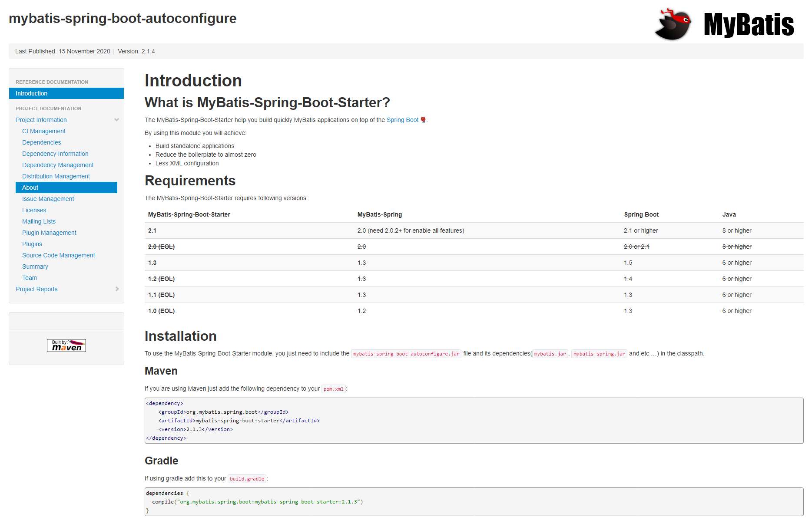Click the Built by Maven badge
Screen dimensions: 812x520
tap(66, 346)
